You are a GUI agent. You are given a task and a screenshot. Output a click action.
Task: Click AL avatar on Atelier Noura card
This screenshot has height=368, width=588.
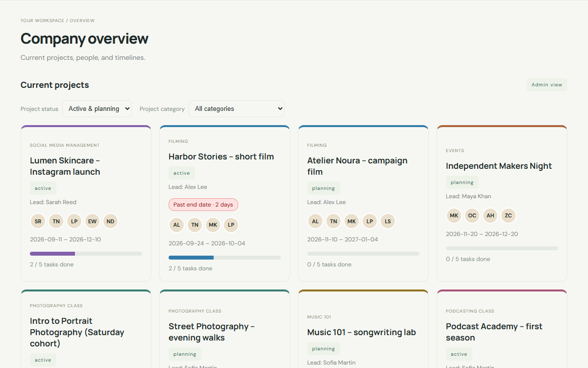316,221
